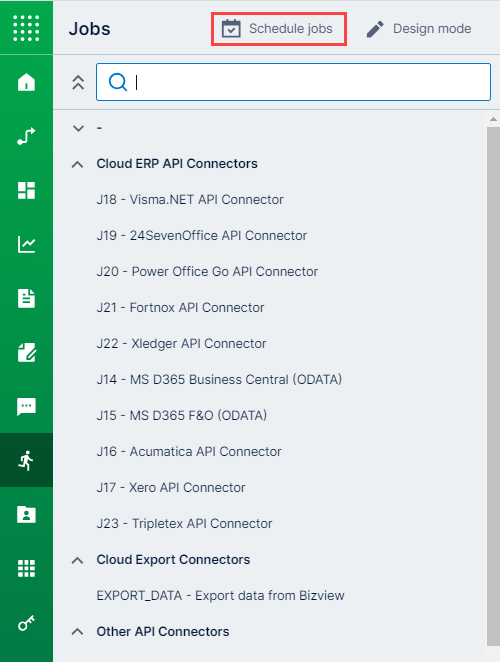
Task: Open the app launcher dots grid icon
Action: pyautogui.click(x=26, y=28)
